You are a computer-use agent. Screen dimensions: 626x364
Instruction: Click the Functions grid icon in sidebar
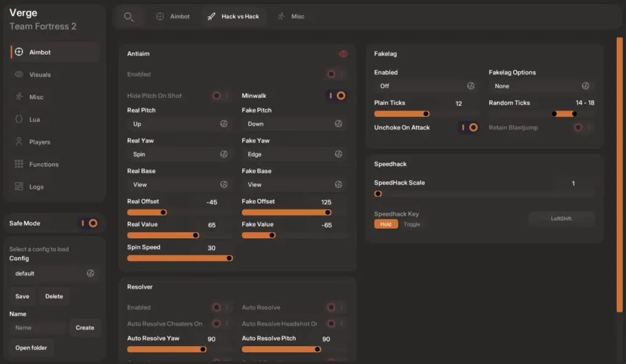(x=19, y=164)
